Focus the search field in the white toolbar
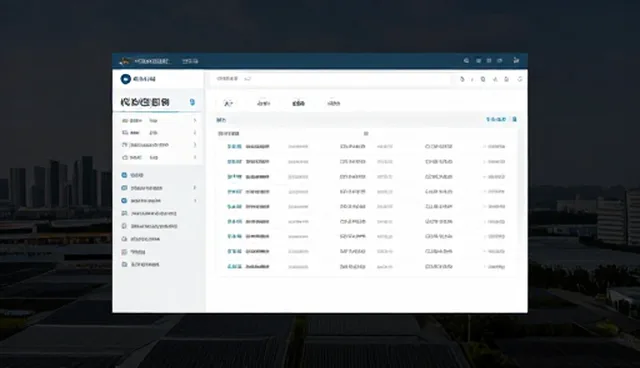This screenshot has height=368, width=640. [x=331, y=79]
